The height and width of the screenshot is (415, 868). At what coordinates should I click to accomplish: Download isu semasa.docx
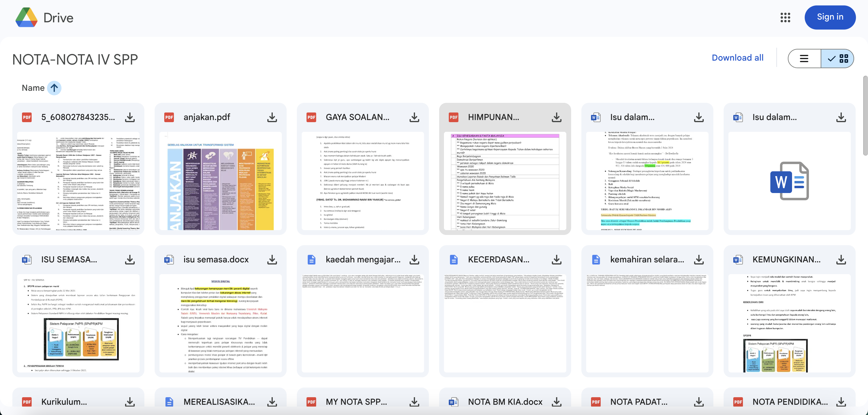[x=272, y=260]
